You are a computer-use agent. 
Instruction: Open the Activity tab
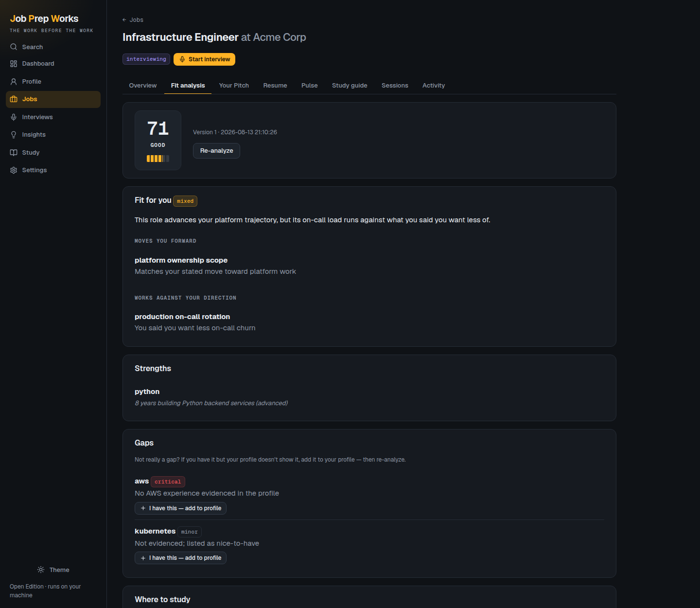[434, 86]
